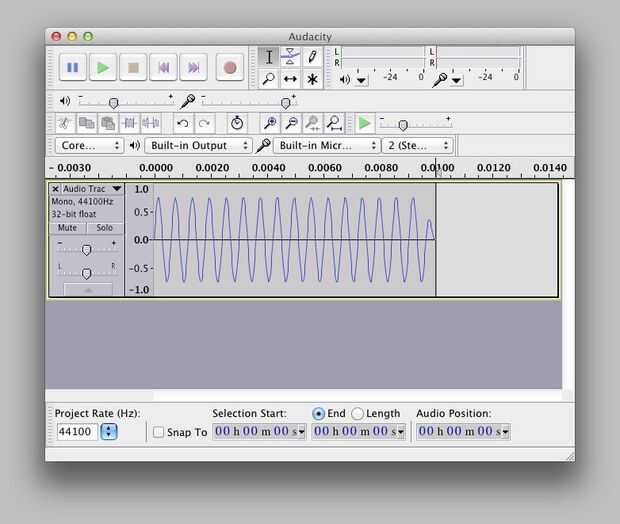Click the playback speed slider thumb
The image size is (620, 524).
coord(403,125)
